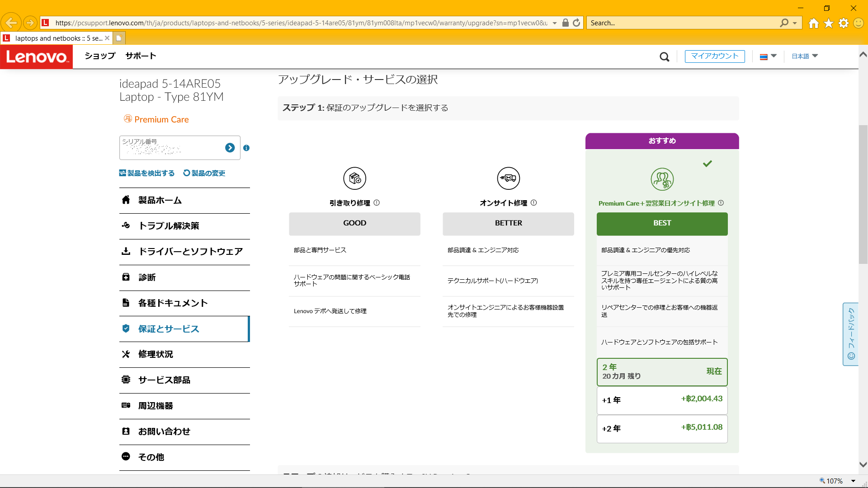Image resolution: width=868 pixels, height=488 pixels.
Task: Click the 製品を検出する link
Action: click(147, 173)
